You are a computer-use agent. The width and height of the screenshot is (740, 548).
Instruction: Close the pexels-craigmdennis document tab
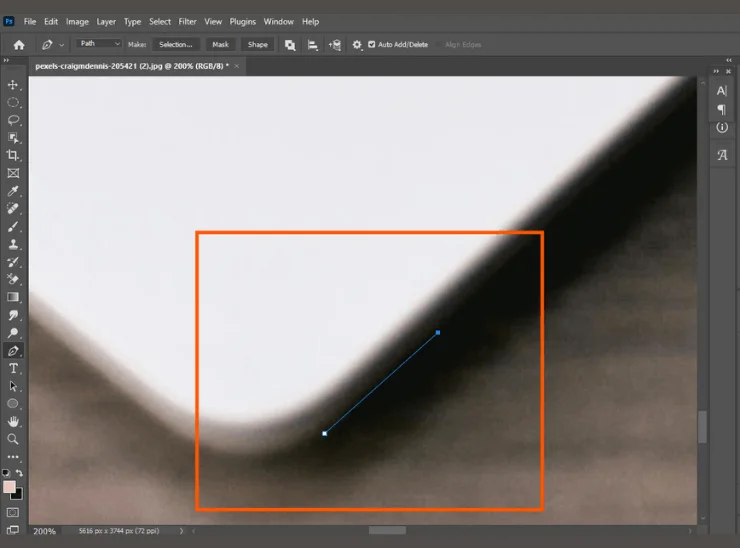pos(237,66)
